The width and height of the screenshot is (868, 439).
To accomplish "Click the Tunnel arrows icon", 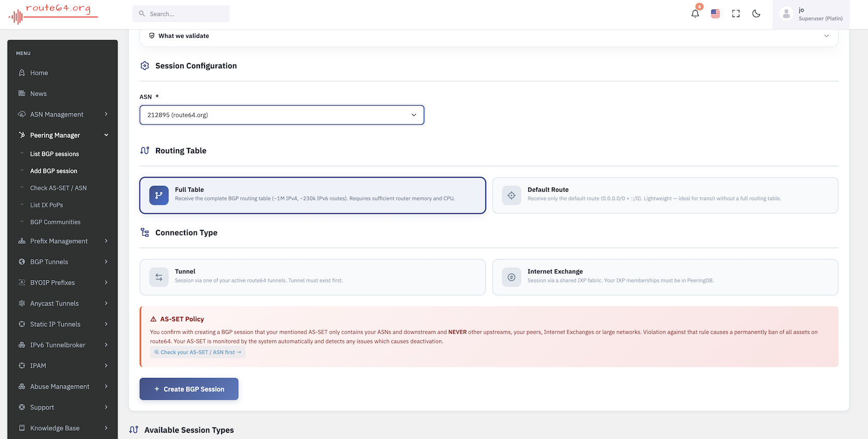I will coord(159,277).
